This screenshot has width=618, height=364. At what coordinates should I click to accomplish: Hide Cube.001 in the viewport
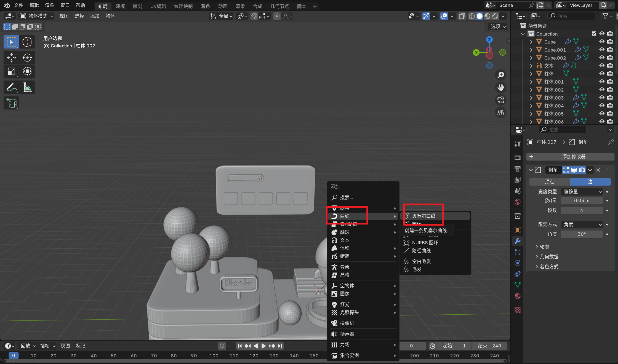coord(602,50)
